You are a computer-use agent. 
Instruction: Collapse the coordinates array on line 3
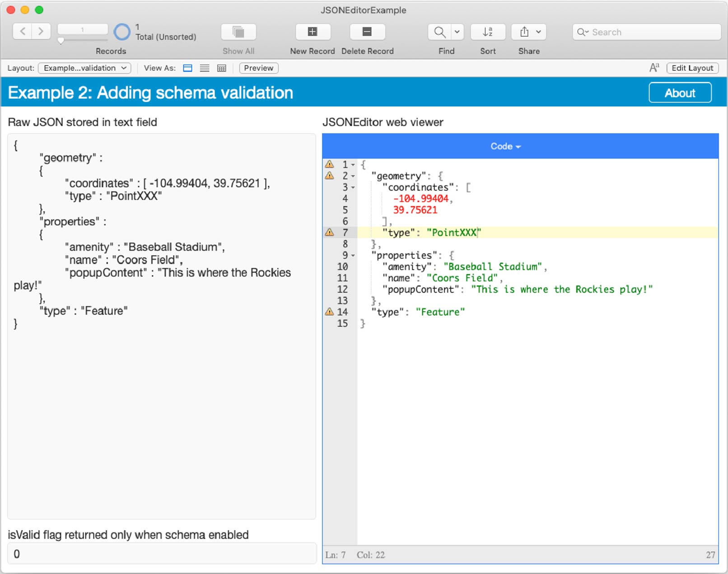[353, 188]
